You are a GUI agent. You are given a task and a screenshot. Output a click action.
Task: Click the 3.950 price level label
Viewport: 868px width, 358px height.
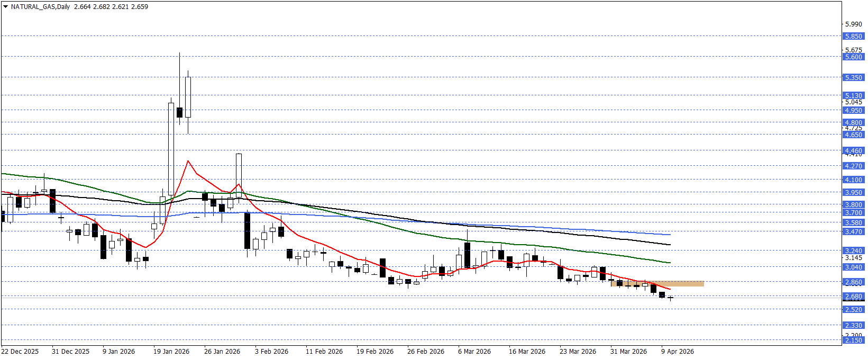(853, 193)
